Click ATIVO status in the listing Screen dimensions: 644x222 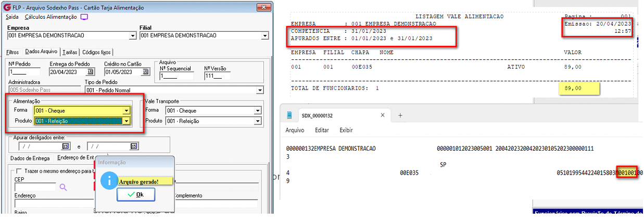[x=515, y=67]
